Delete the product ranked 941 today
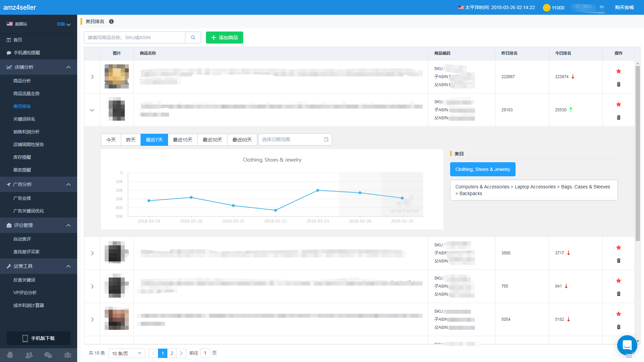The width and height of the screenshot is (644, 362). pos(619,294)
